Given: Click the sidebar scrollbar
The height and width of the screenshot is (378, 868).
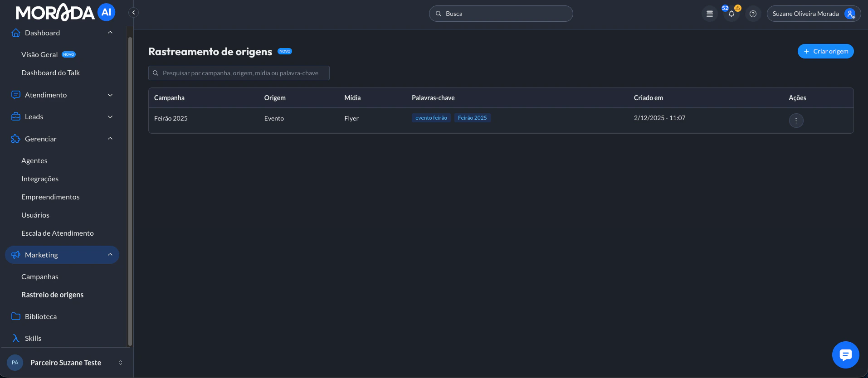Looking at the screenshot, I should pyautogui.click(x=130, y=190).
